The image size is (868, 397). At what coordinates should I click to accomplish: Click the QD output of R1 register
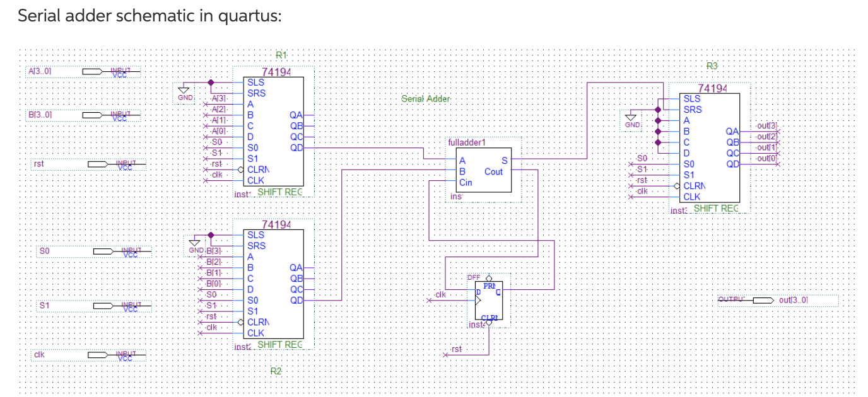tap(296, 147)
